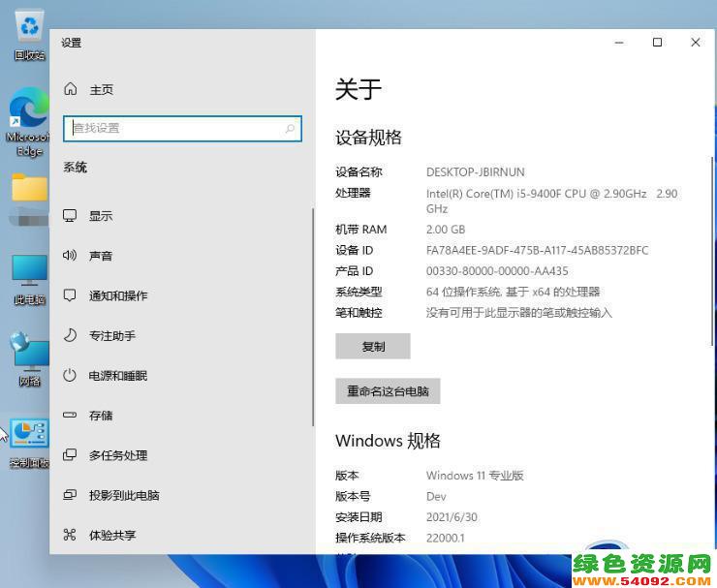Click the Windows 11 专业版 edition text
Screen dimensions: 717x588
[475, 476]
